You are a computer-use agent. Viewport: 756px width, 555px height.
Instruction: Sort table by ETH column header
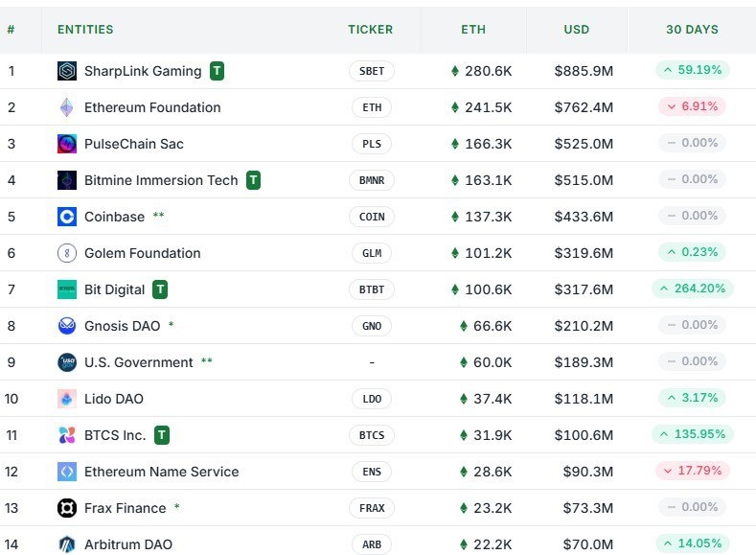coord(473,30)
